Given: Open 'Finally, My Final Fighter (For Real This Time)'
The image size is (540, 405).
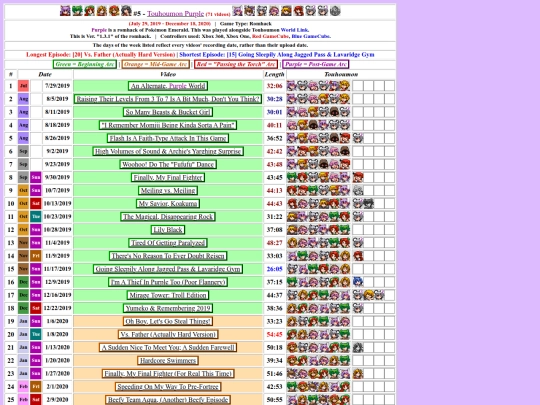Looking at the screenshot, I should pyautogui.click(x=168, y=374).
